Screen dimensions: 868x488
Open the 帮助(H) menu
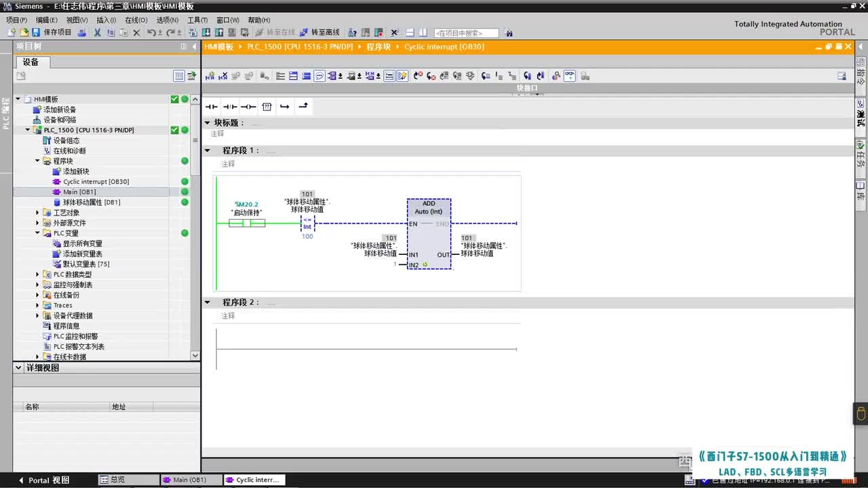point(259,20)
